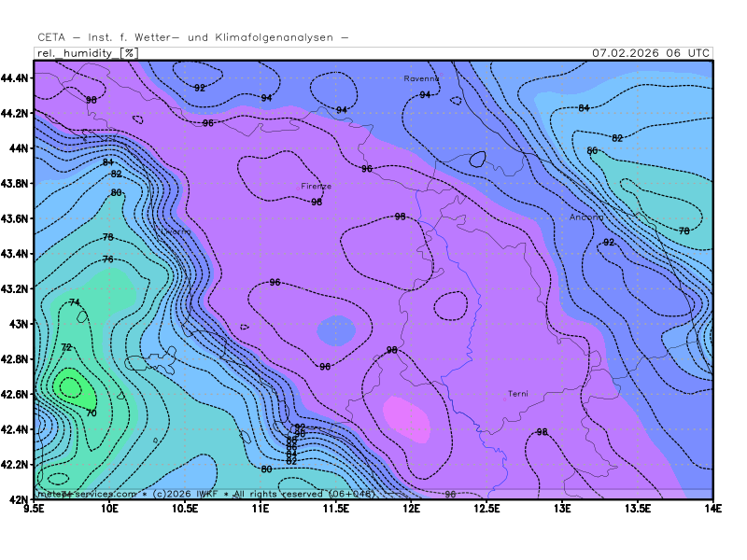Click the small blue patch inside purple region
Screen dimensions: 747x560
[x=335, y=329]
